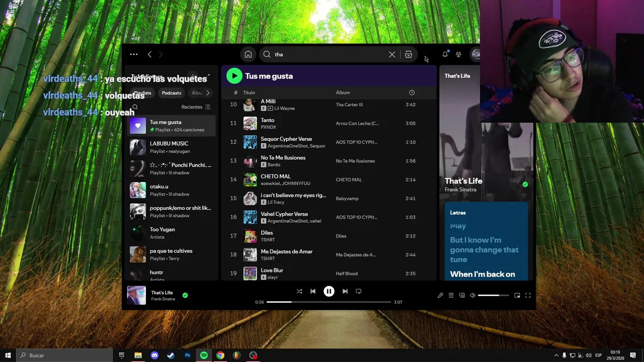Open the mini player
This screenshot has height=362, width=644.
(x=517, y=295)
